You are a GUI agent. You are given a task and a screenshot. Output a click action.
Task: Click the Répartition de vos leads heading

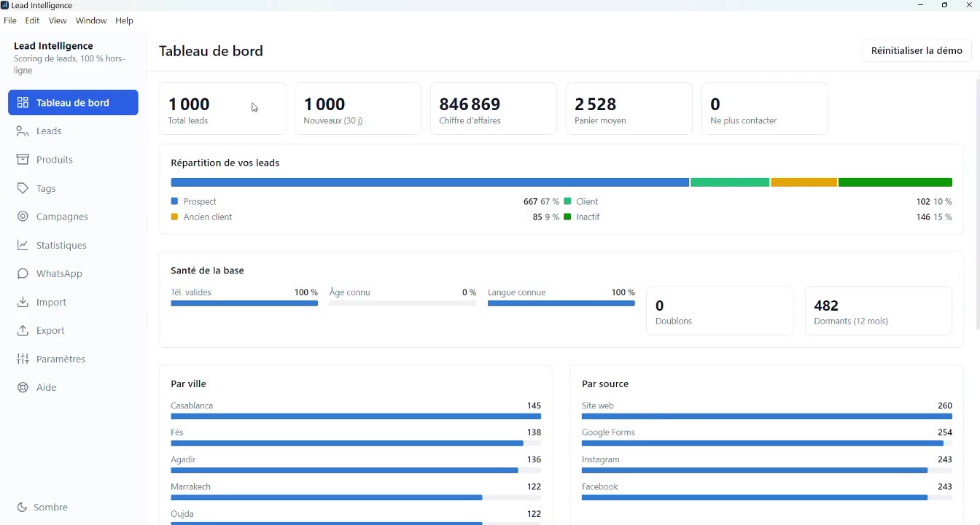coord(225,163)
